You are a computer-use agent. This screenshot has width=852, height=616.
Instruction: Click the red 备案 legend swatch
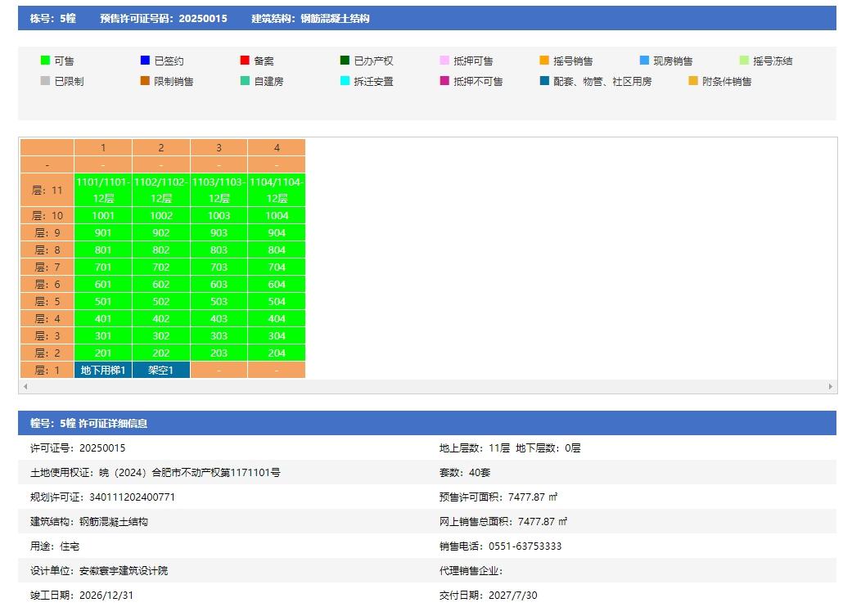(245, 61)
